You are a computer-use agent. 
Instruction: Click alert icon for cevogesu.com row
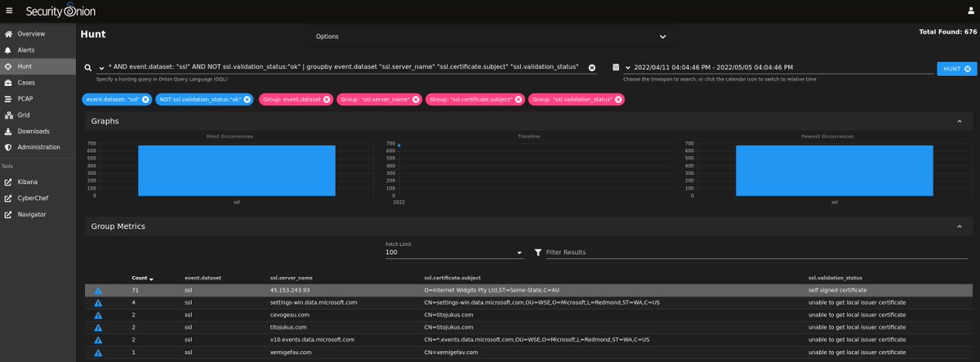point(98,315)
